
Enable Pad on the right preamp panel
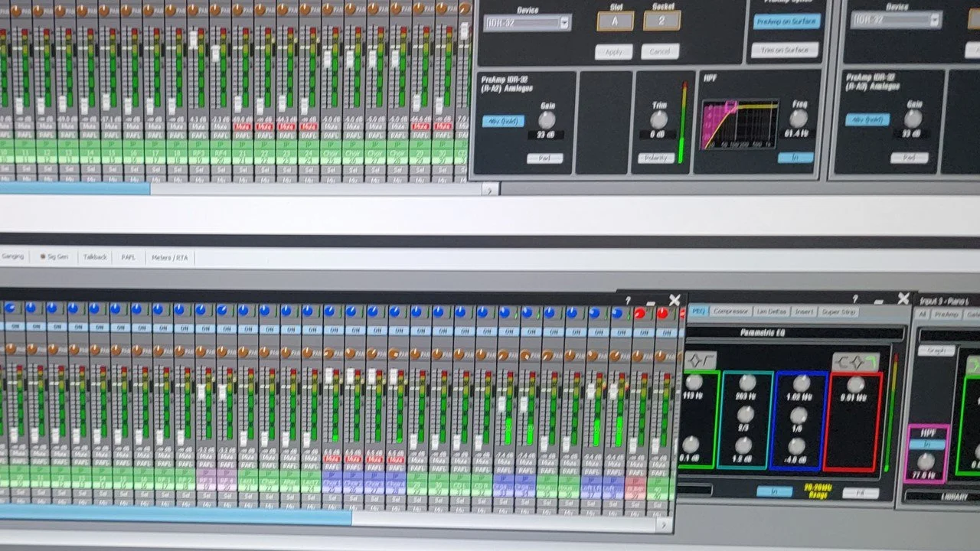pos(909,158)
